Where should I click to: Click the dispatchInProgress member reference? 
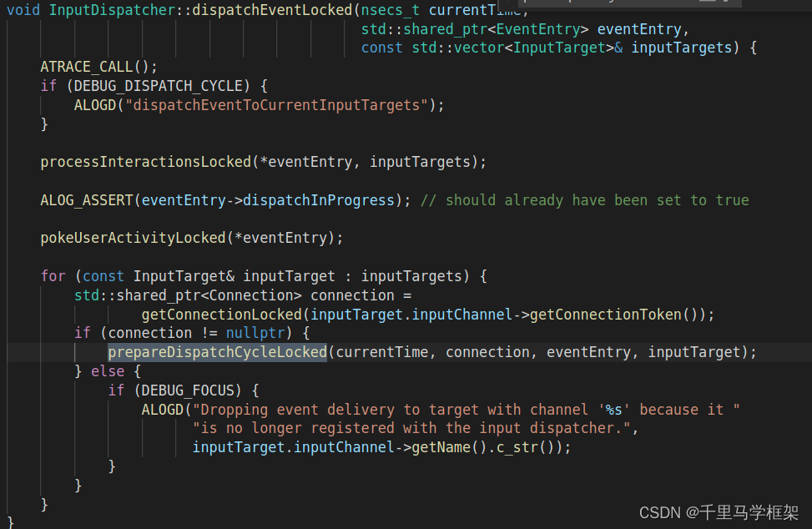(319, 200)
